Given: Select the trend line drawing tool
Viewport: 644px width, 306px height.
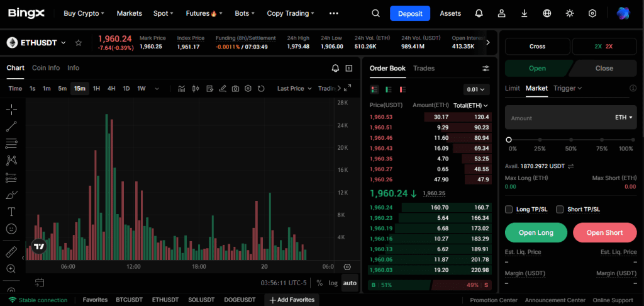Looking at the screenshot, I should (11, 127).
